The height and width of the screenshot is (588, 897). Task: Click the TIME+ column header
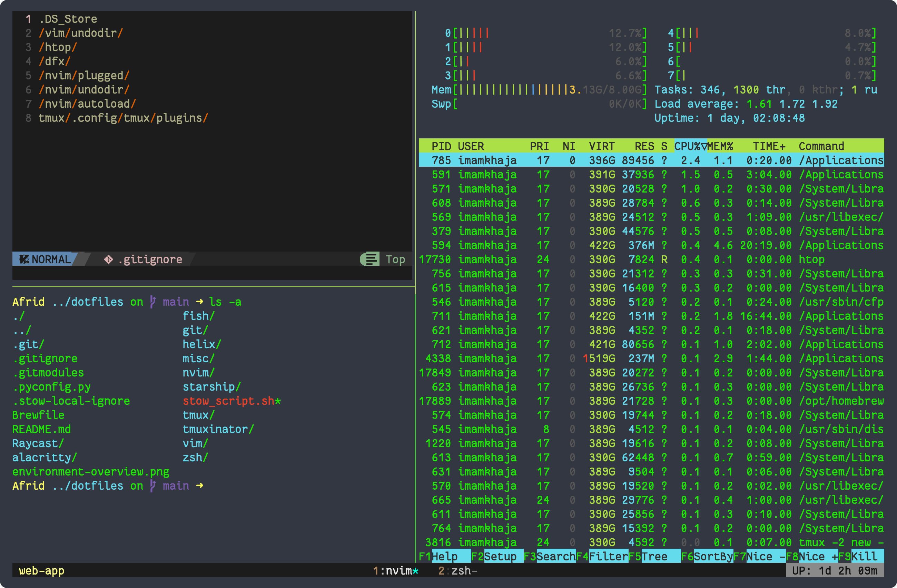pyautogui.click(x=769, y=146)
